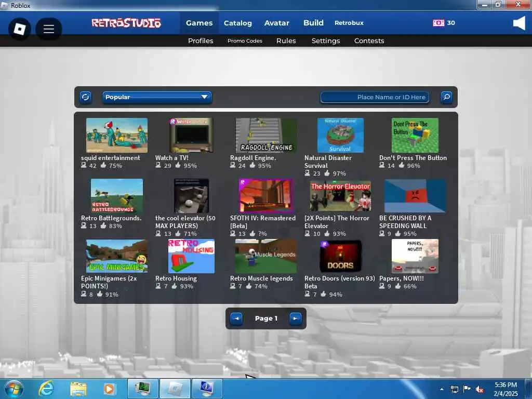The height and width of the screenshot is (399, 532).
Task: Go to Profiles submenu
Action: (x=201, y=41)
